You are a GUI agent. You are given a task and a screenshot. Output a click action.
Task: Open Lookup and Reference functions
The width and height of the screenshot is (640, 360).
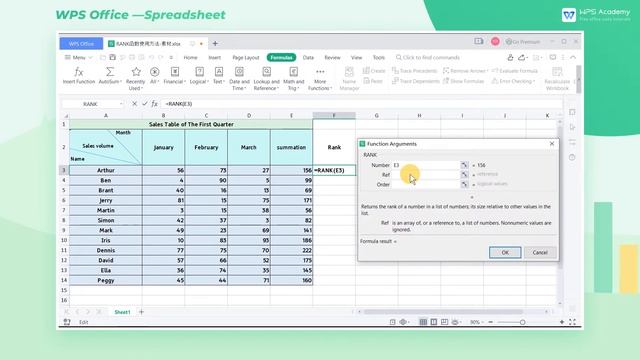point(267,79)
